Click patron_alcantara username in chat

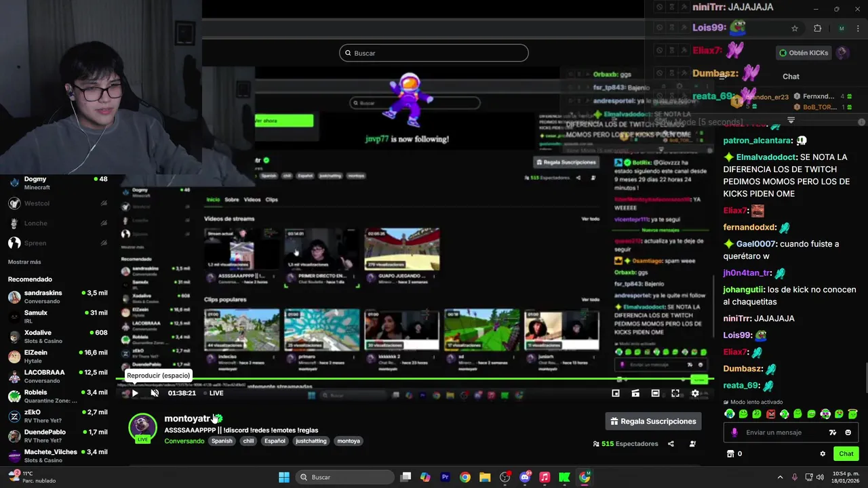pyautogui.click(x=757, y=140)
